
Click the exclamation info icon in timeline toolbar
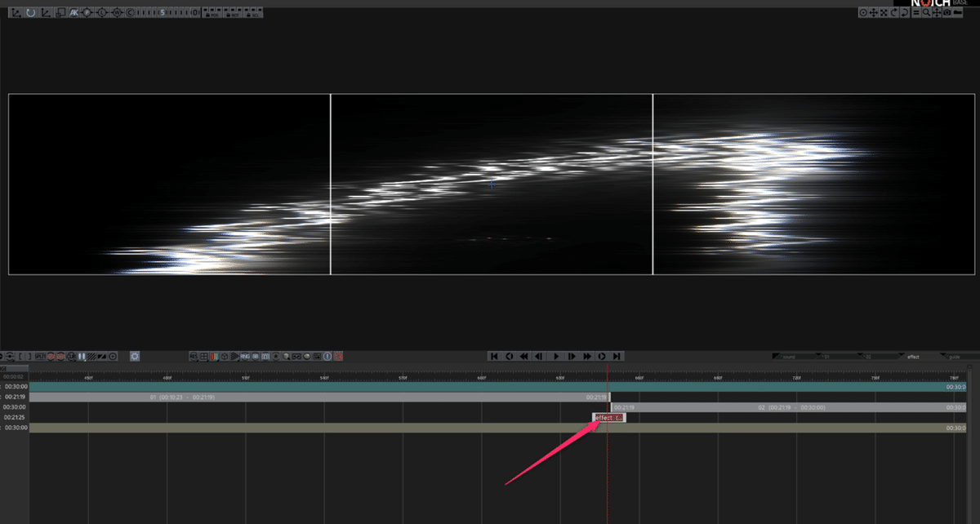tap(327, 356)
